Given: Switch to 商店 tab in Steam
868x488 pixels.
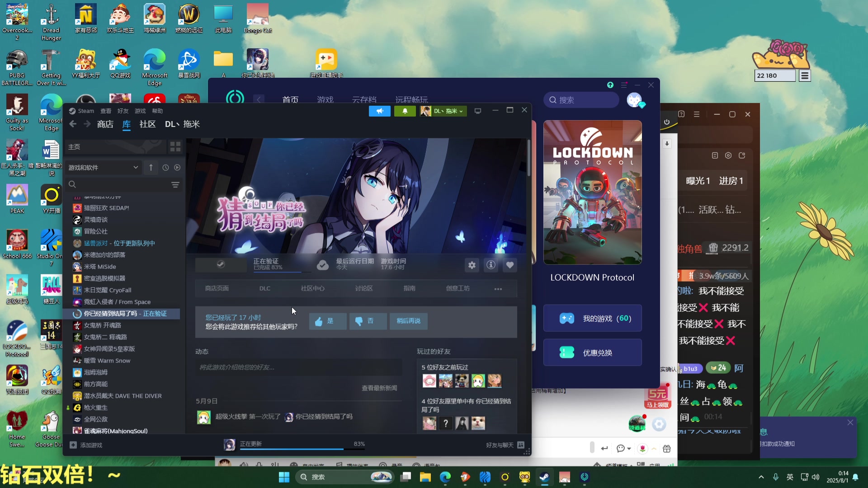Looking at the screenshot, I should point(105,124).
